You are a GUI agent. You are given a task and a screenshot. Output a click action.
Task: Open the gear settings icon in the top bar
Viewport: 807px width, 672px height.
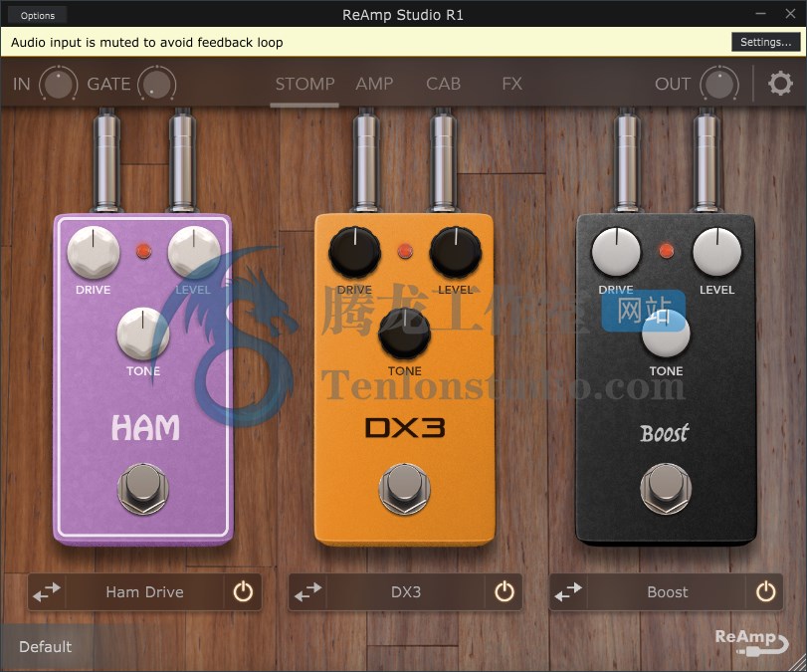point(780,84)
